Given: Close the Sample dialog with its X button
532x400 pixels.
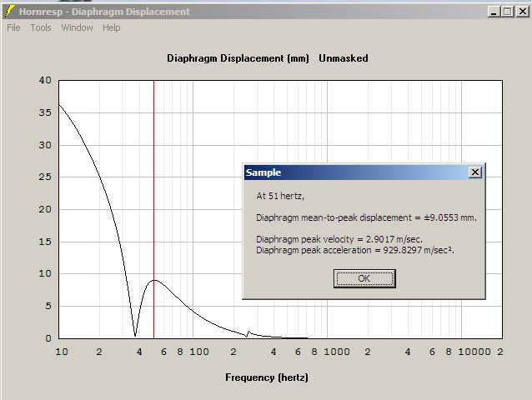Looking at the screenshot, I should pos(475,172).
